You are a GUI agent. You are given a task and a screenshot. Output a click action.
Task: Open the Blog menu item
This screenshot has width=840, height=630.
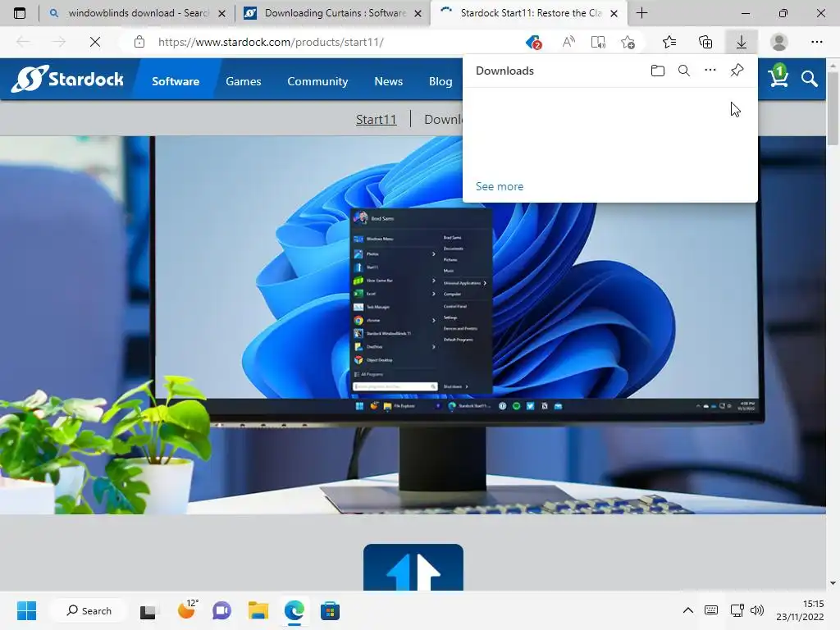[441, 81]
